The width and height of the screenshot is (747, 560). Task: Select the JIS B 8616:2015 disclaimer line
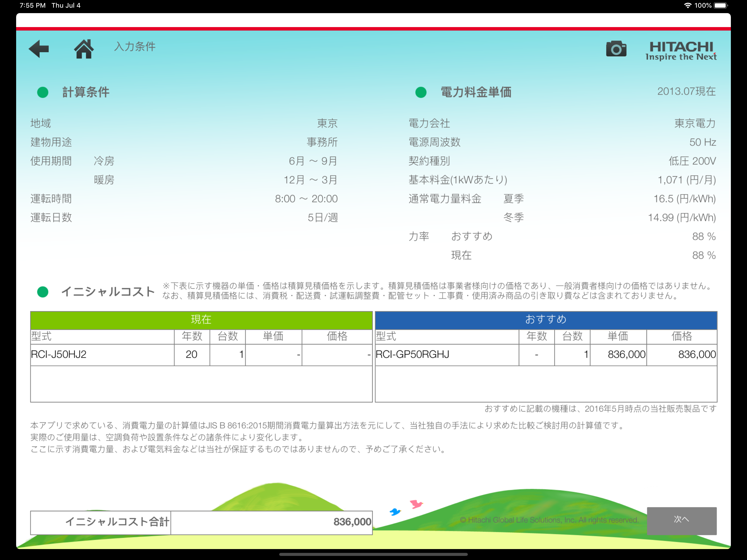click(x=328, y=425)
